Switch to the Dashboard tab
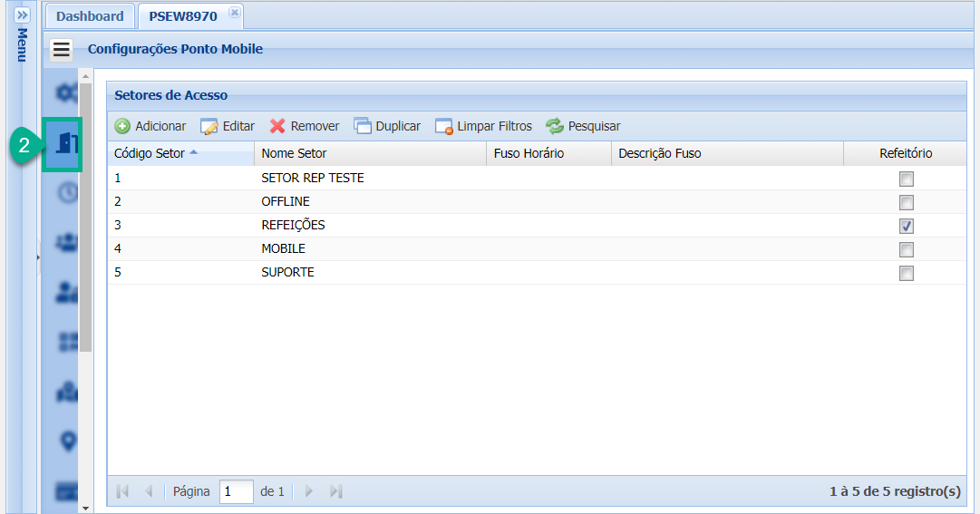Screen dimensions: 980x514 click(x=90, y=16)
